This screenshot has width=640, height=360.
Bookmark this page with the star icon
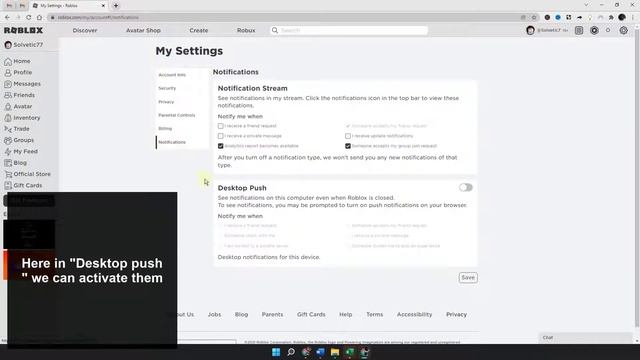534,18
